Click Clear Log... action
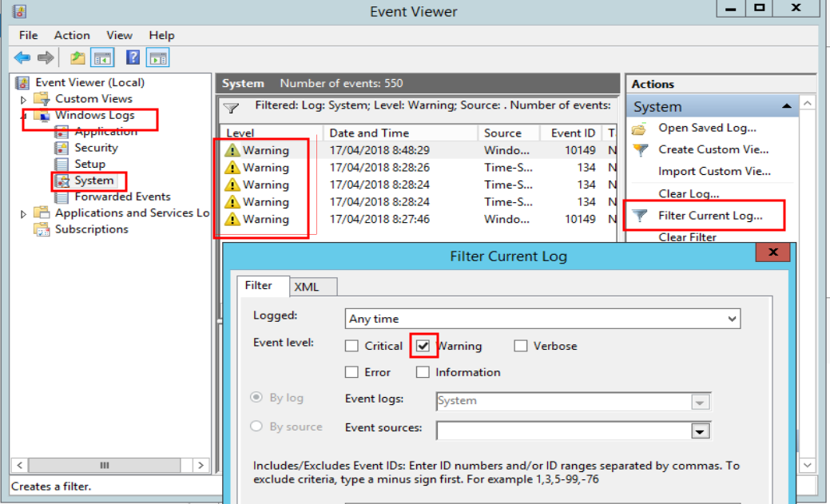Image resolution: width=830 pixels, height=504 pixels. pyautogui.click(x=689, y=194)
